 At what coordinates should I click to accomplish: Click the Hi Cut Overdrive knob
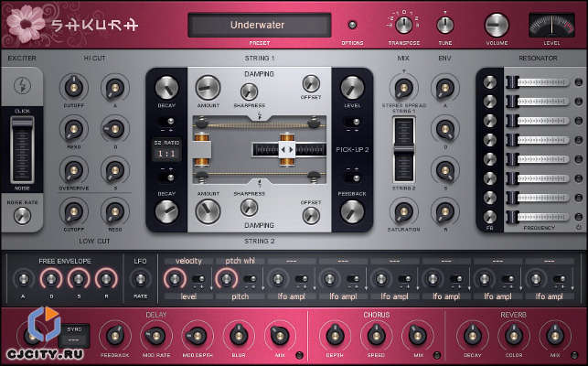coord(74,170)
